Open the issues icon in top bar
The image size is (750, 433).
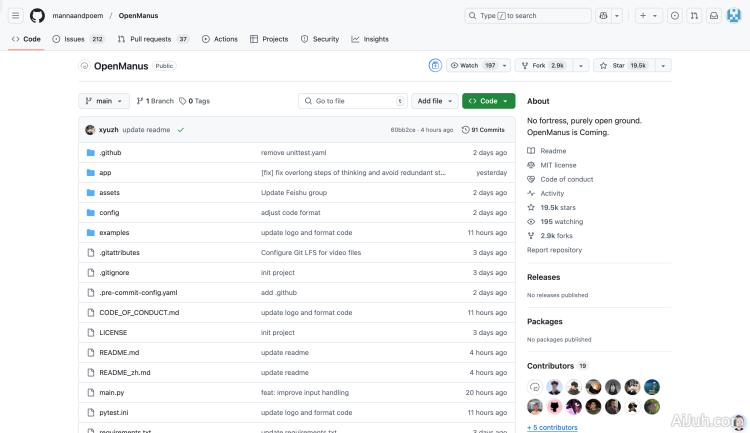pyautogui.click(x=675, y=16)
